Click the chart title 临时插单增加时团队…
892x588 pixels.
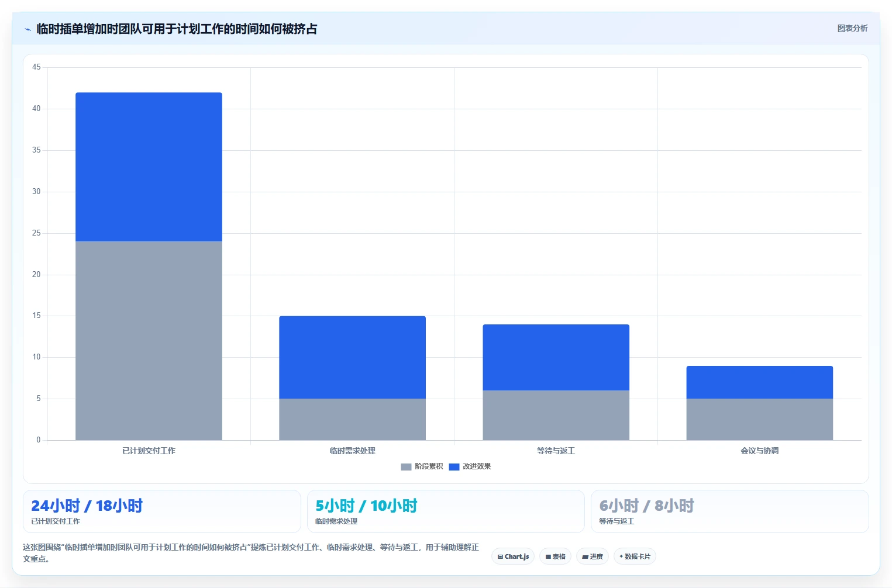click(x=177, y=29)
